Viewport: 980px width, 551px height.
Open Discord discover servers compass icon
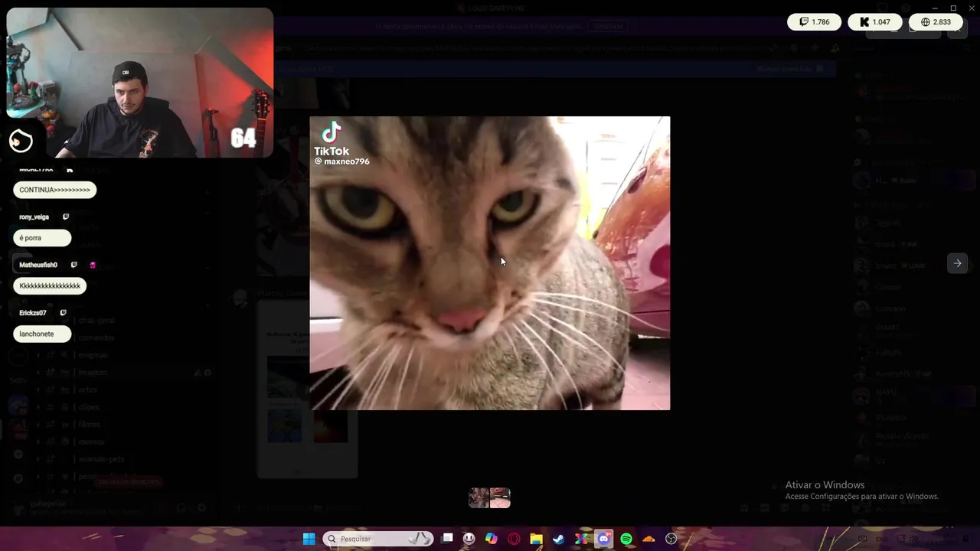coord(18,478)
